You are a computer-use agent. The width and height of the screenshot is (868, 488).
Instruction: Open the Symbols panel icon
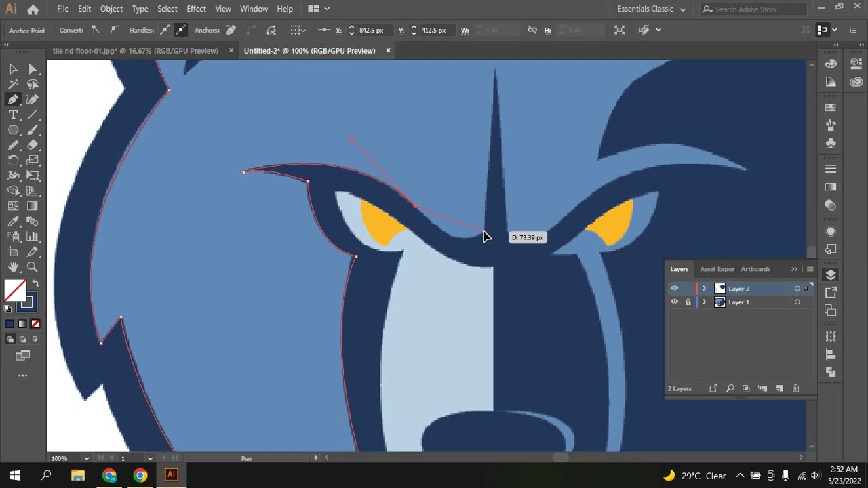pos(831,143)
